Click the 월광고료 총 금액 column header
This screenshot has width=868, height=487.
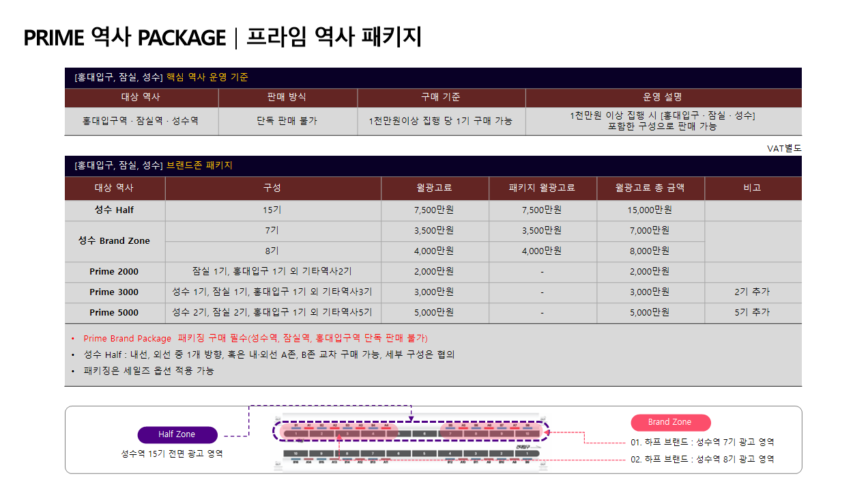point(650,188)
